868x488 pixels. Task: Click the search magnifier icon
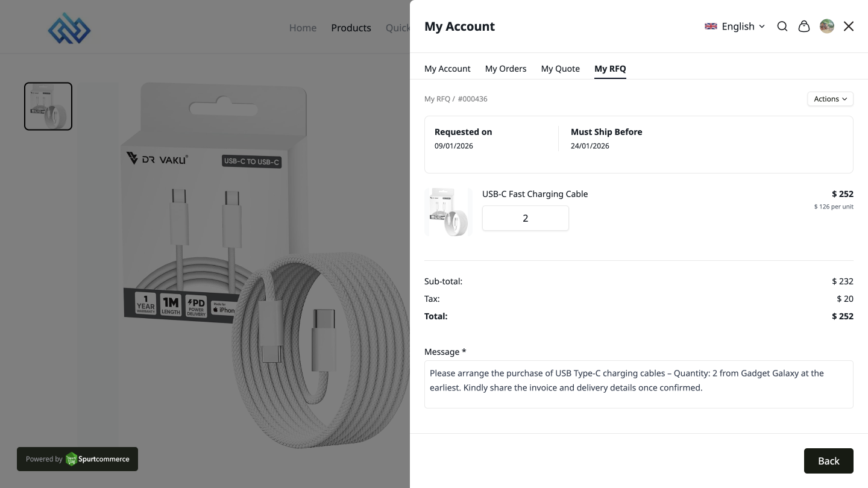[x=782, y=27]
